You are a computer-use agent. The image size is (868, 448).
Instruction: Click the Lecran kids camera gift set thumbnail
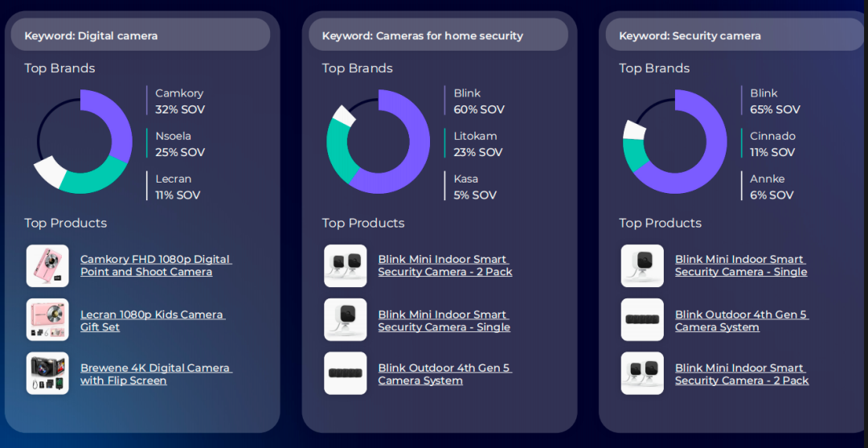(47, 319)
